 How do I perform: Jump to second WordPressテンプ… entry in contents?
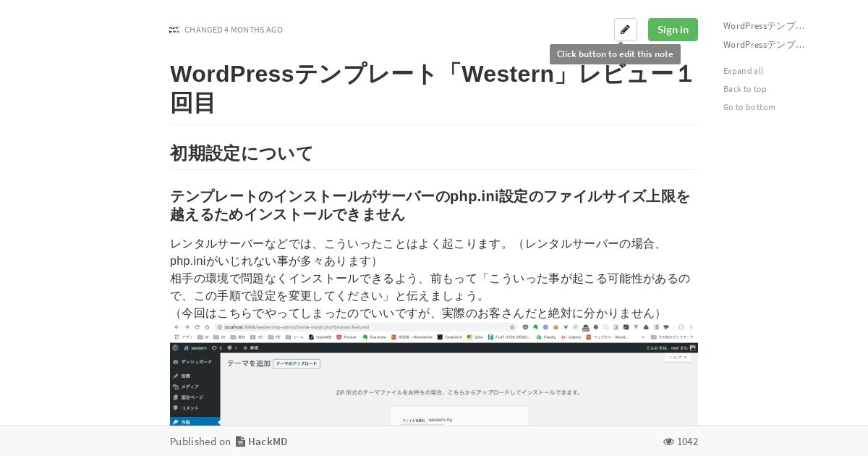(764, 44)
